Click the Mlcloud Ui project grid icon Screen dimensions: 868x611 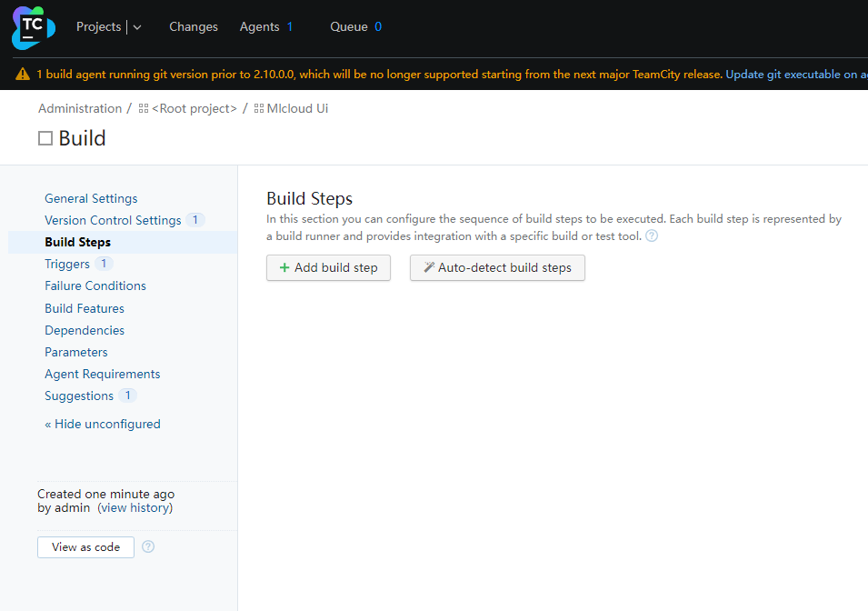pos(258,108)
